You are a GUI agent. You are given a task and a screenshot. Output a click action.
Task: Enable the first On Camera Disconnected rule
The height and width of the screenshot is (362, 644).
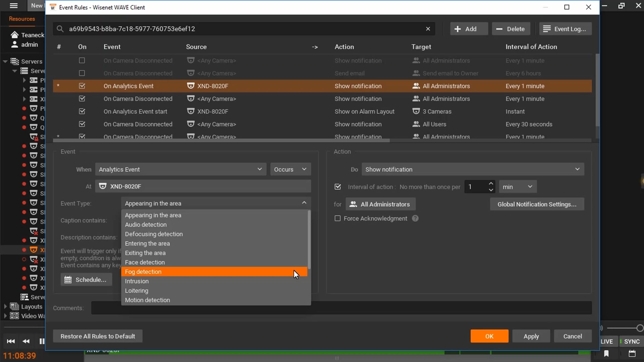82,61
